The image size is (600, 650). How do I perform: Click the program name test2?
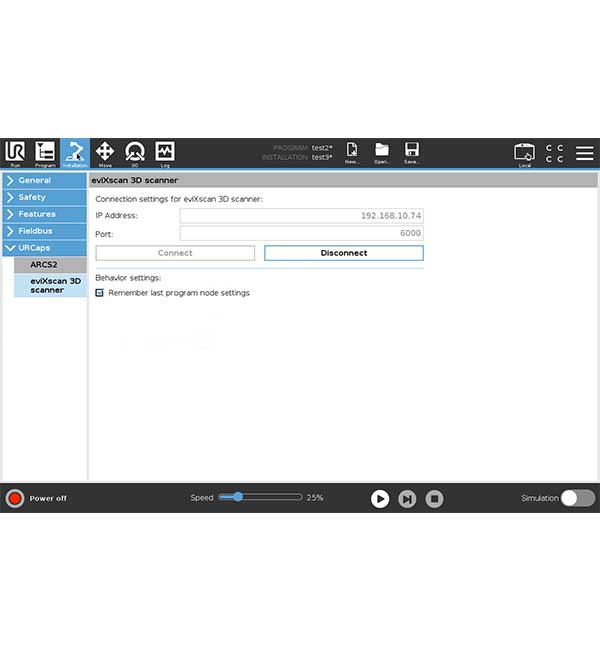[x=322, y=148]
